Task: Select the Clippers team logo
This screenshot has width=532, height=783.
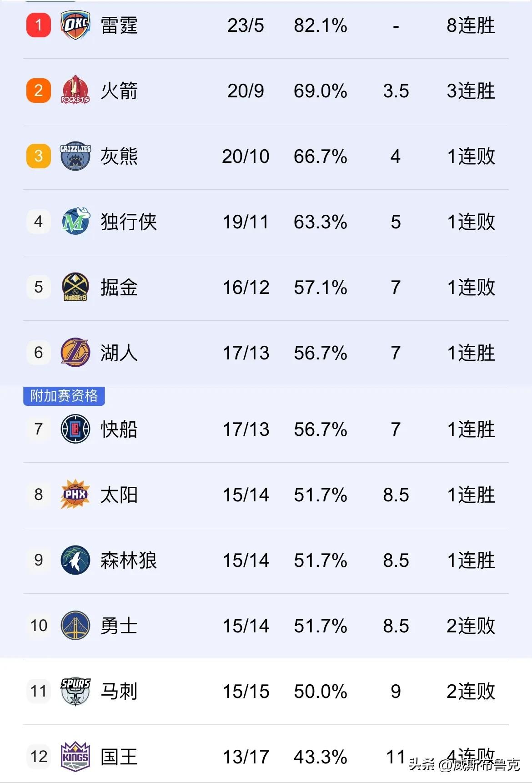Action: (75, 429)
